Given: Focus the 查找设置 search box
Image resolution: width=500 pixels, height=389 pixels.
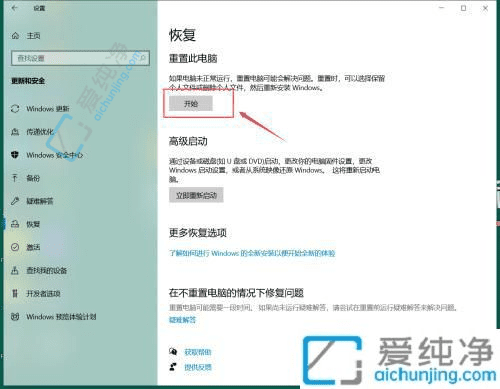Looking at the screenshot, I should click(80, 58).
